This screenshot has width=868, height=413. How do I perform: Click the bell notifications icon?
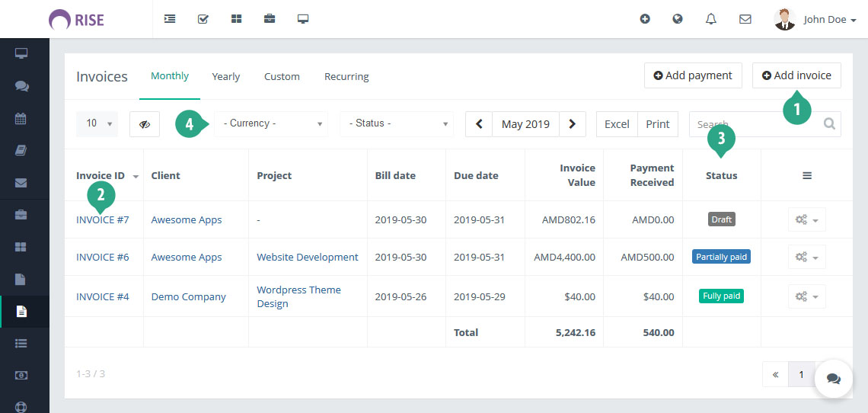tap(711, 19)
